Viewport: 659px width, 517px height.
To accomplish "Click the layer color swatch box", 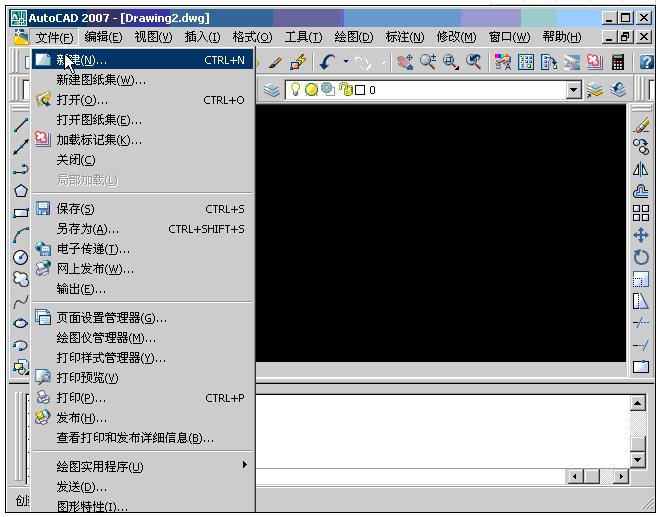I will click(359, 90).
